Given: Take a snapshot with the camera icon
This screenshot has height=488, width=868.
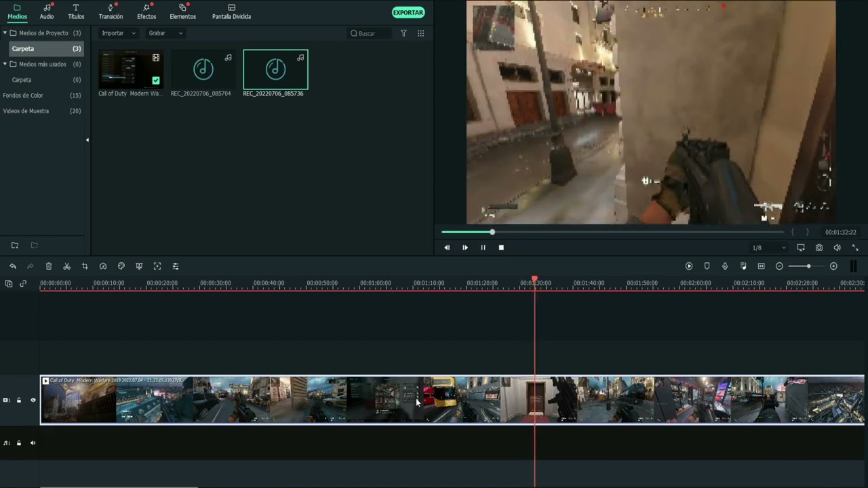Looking at the screenshot, I should click(x=819, y=248).
